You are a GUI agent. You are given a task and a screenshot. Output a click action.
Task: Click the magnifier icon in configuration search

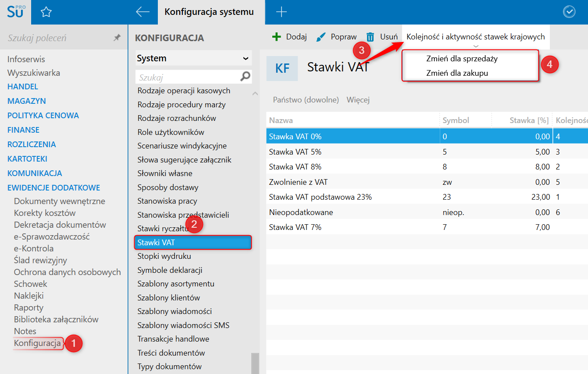[246, 77]
